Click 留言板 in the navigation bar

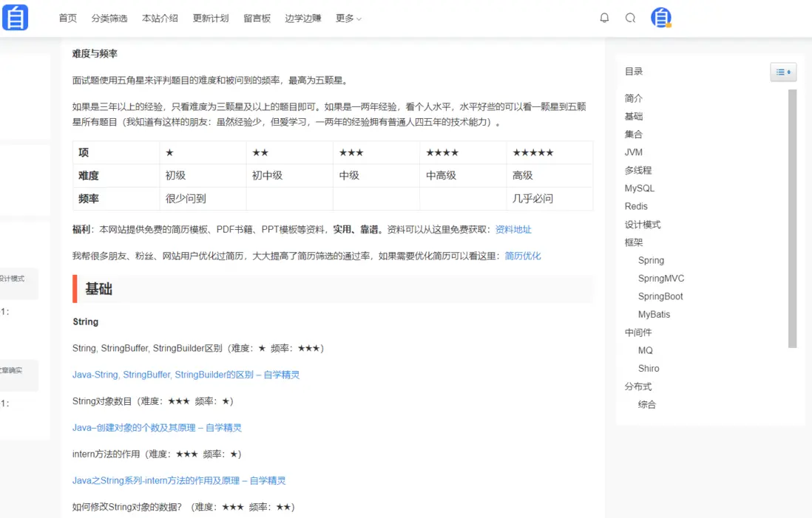[257, 18]
